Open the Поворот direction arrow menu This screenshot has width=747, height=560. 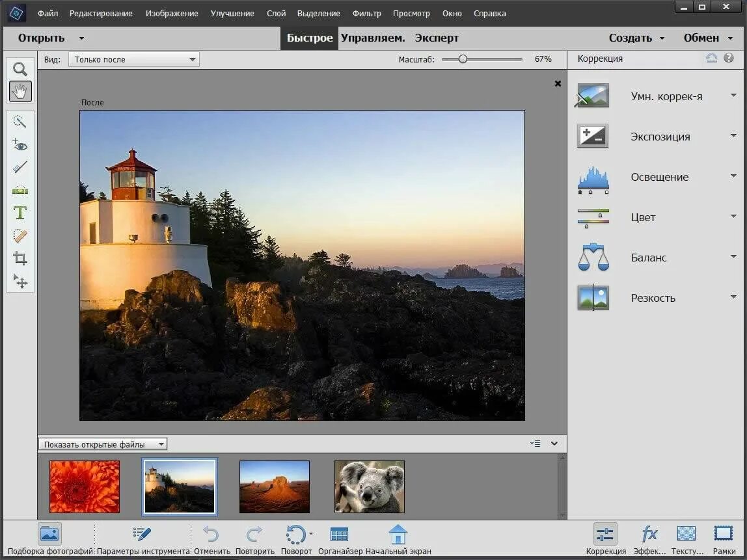311,534
